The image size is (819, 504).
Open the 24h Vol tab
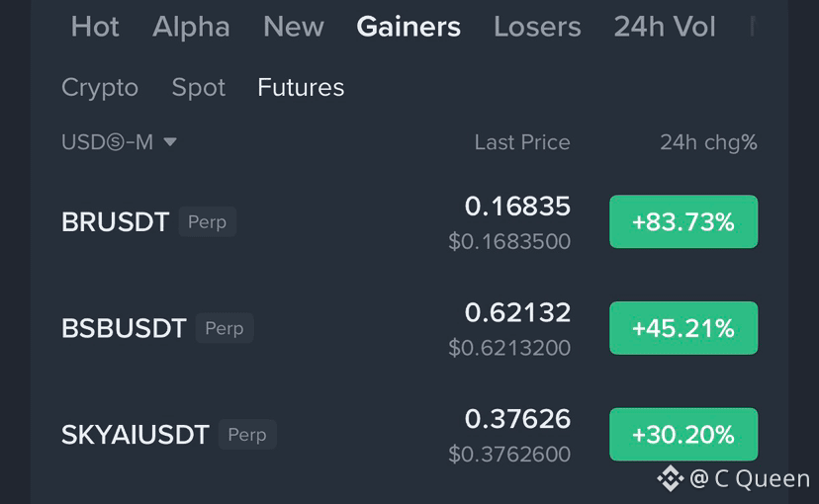tap(665, 27)
